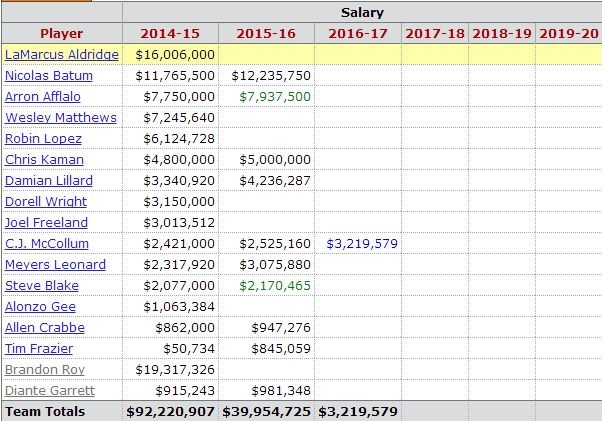Viewport: 602px width, 421px height.
Task: Open Wesley Matthews player link
Action: click(x=61, y=117)
